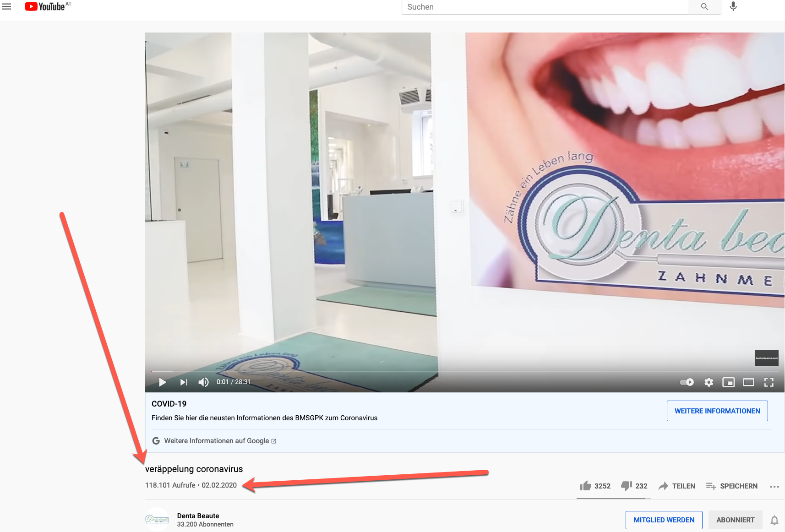Click the YouTube home logo
This screenshot has height=532, width=785.
(45, 6)
